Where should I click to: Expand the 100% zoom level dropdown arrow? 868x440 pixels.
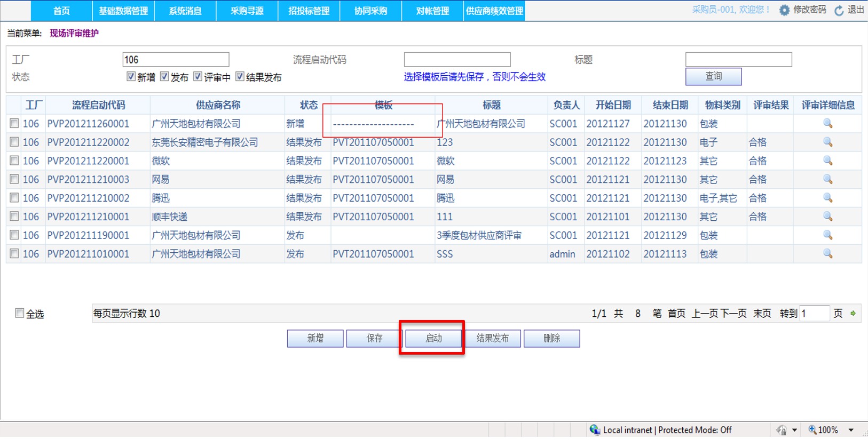click(x=851, y=430)
